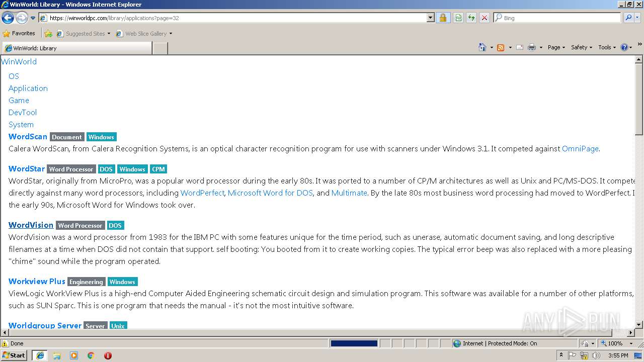This screenshot has height=362, width=644.
Task: Follow the OmniPage link
Action: click(x=580, y=149)
